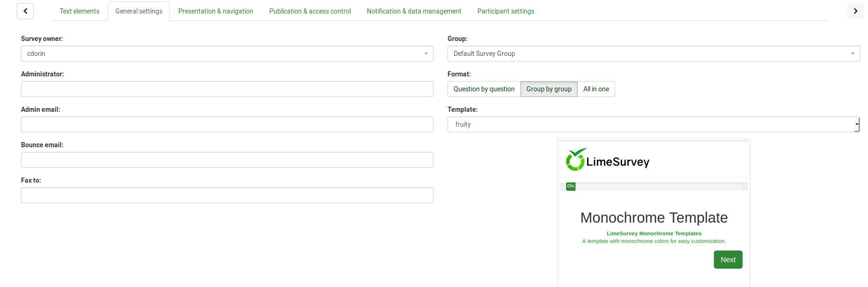The image size is (868, 287).
Task: Select Question by question format
Action: [x=483, y=89]
